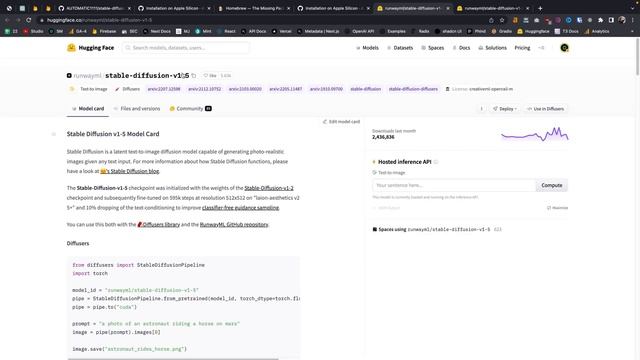
Task: Click the code block horizontal scrollbar
Action: coord(173,359)
